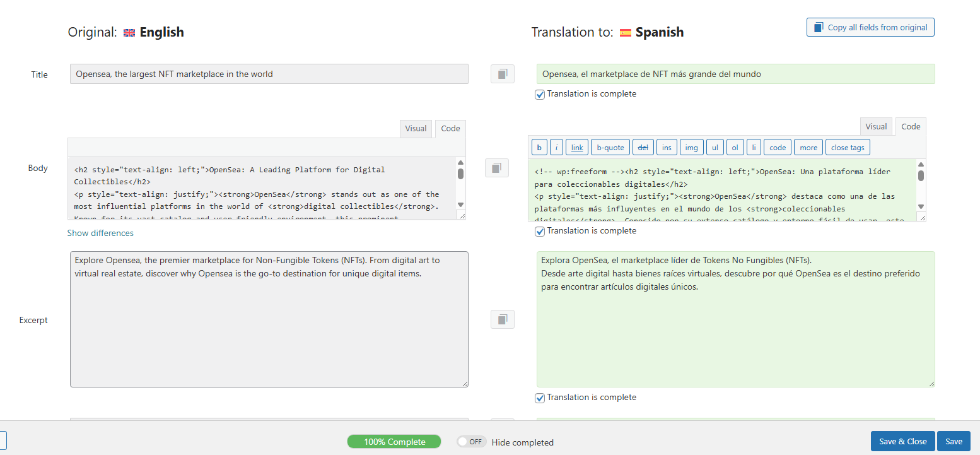Insert a blockquote with the b-quote button
Viewport: 980px width, 455px height.
610,147
